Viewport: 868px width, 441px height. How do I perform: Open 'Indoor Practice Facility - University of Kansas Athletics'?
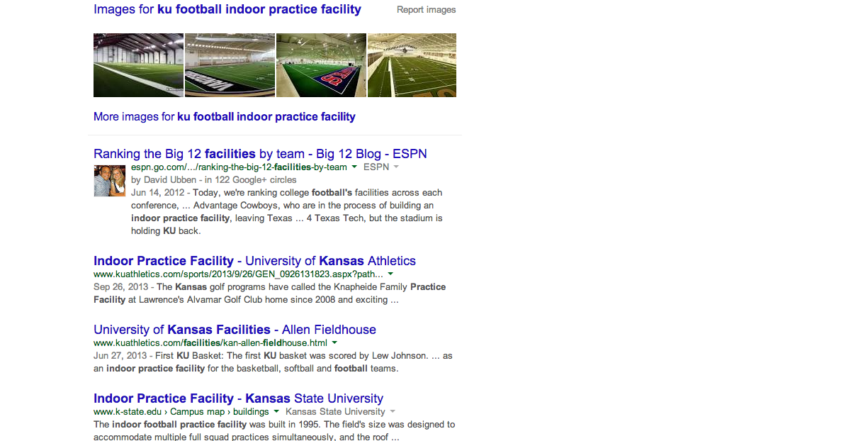(254, 261)
